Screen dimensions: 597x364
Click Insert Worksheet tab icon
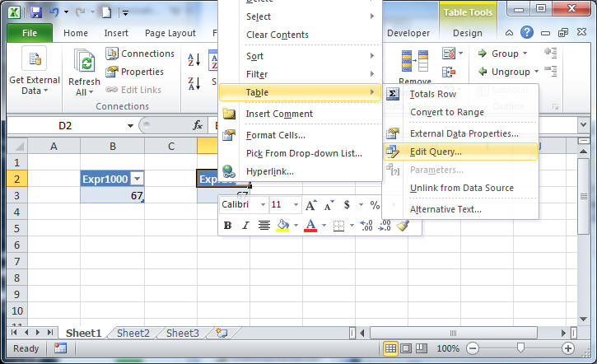click(222, 334)
